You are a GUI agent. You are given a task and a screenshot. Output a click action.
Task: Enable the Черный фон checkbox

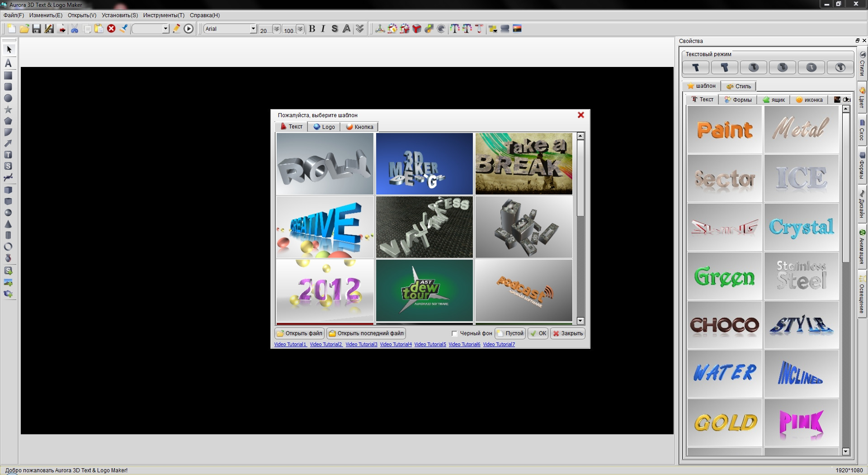454,333
